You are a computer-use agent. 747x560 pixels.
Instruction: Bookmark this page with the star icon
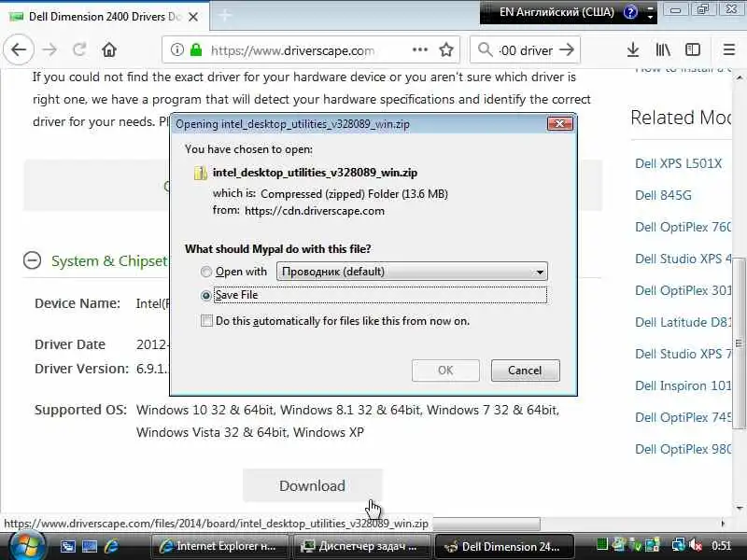pyautogui.click(x=446, y=49)
